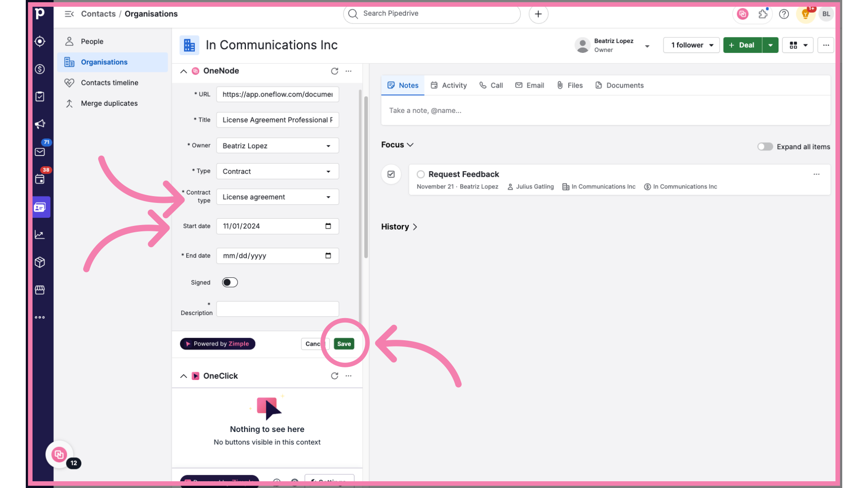Click the Organisations sidebar icon
Viewport: 868px width, 488px height.
point(69,62)
